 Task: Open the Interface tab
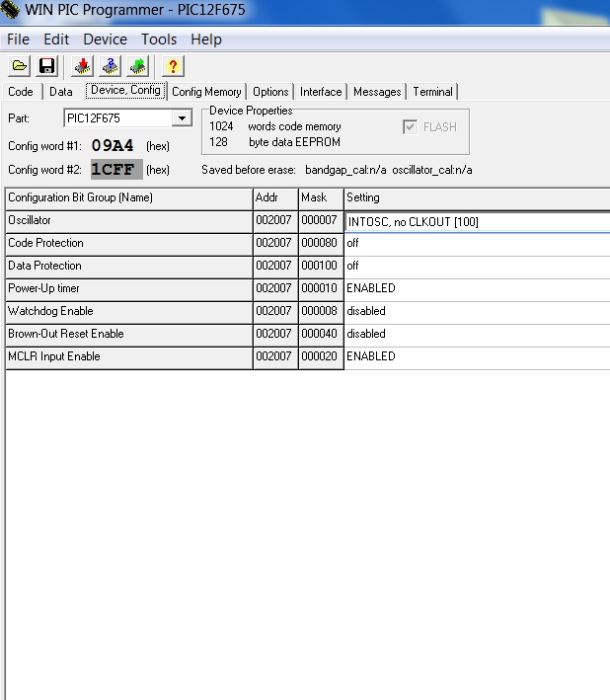(x=321, y=92)
